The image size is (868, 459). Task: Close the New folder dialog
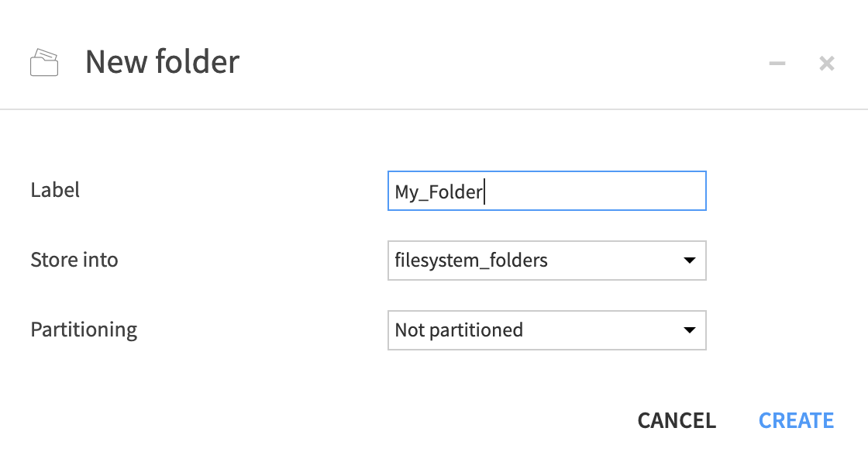coord(826,64)
